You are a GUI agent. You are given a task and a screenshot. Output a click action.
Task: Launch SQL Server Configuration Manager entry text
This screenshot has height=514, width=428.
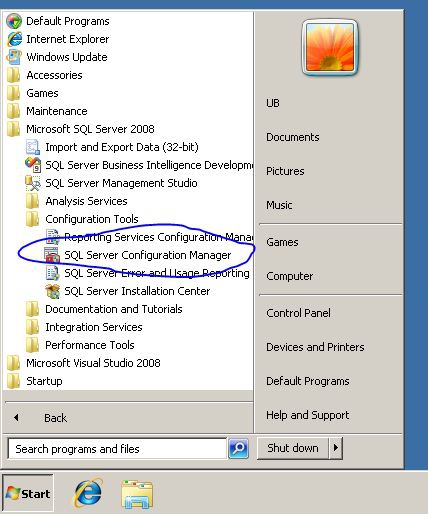148,255
